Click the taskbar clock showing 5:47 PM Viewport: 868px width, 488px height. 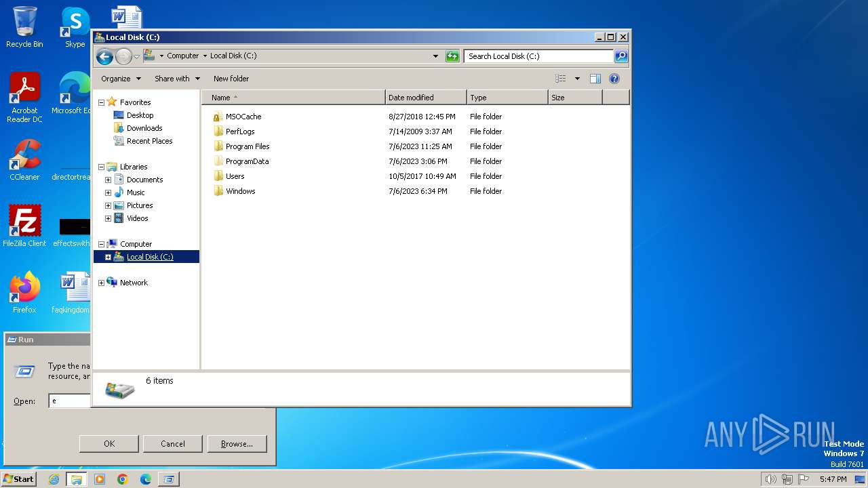[x=833, y=479]
